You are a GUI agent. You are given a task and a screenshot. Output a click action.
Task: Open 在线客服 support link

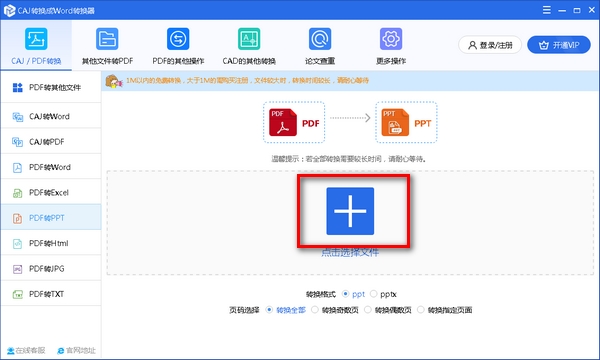(x=26, y=350)
